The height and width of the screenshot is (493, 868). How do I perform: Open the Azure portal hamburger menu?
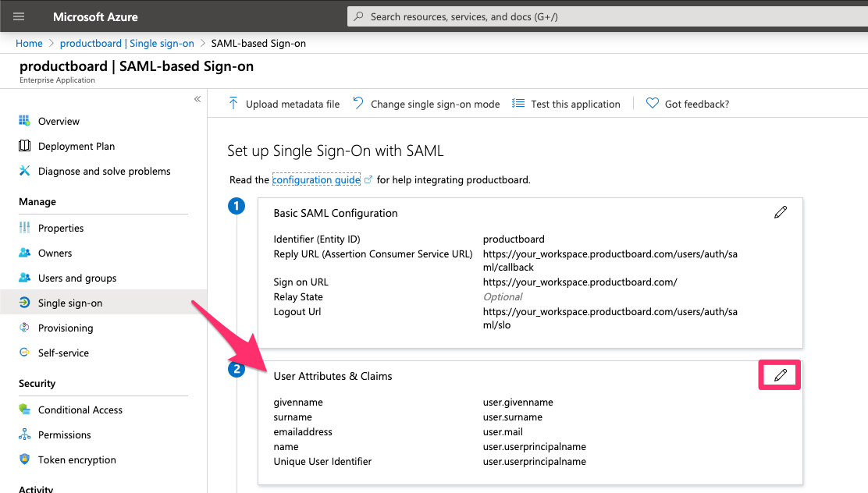point(19,16)
